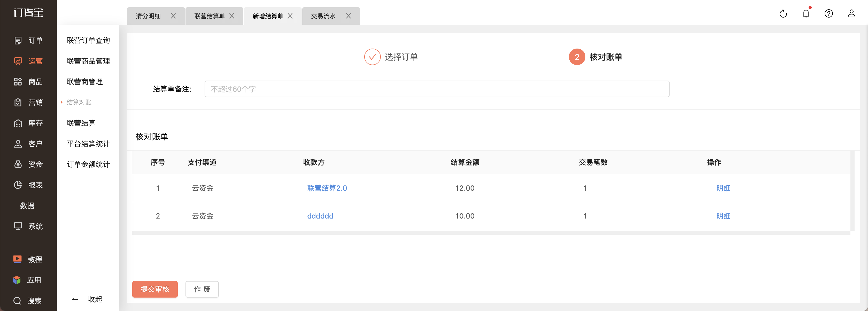The height and width of the screenshot is (311, 868).
Task: Collapse the submenu with 收起
Action: pos(87,299)
